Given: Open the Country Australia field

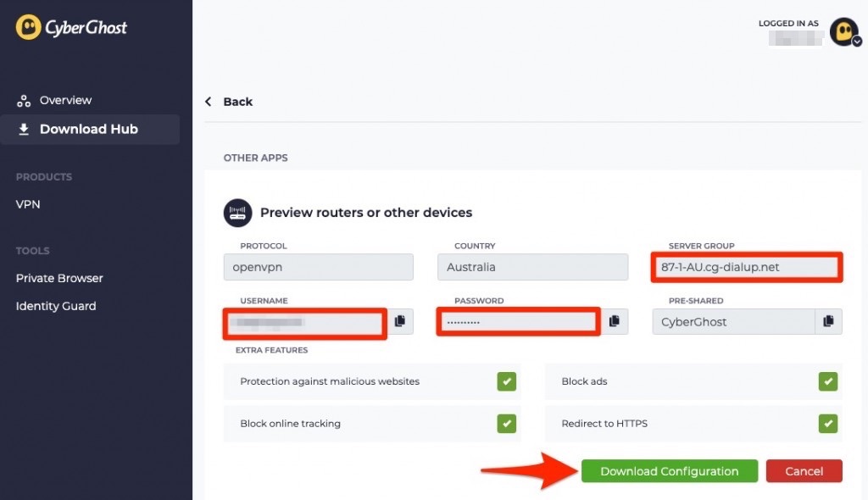Looking at the screenshot, I should pyautogui.click(x=532, y=267).
